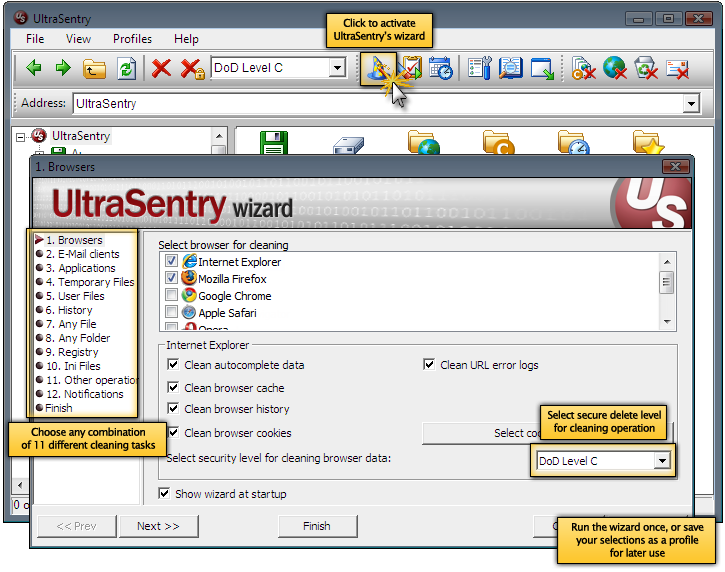
Task: Select the 9. Registry wizard step
Action: [x=72, y=352]
